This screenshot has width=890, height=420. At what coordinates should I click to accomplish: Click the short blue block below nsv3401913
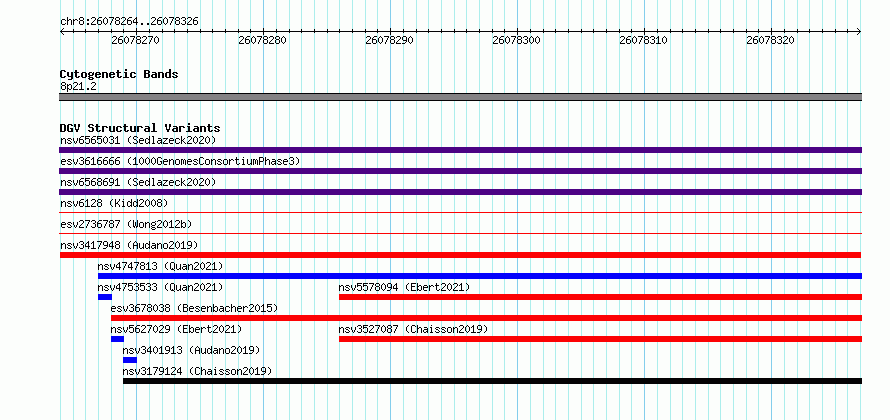point(130,360)
